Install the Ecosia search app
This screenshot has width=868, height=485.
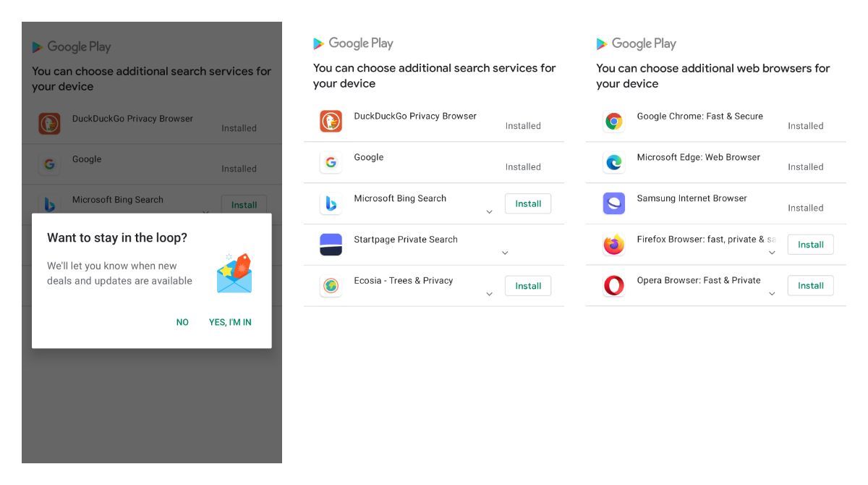click(528, 285)
